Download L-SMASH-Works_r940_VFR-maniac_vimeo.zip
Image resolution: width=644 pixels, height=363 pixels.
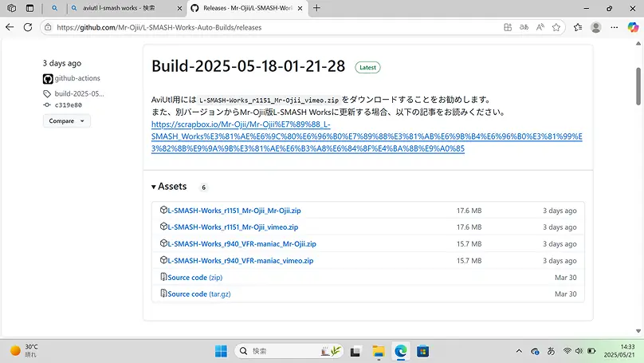(240, 261)
